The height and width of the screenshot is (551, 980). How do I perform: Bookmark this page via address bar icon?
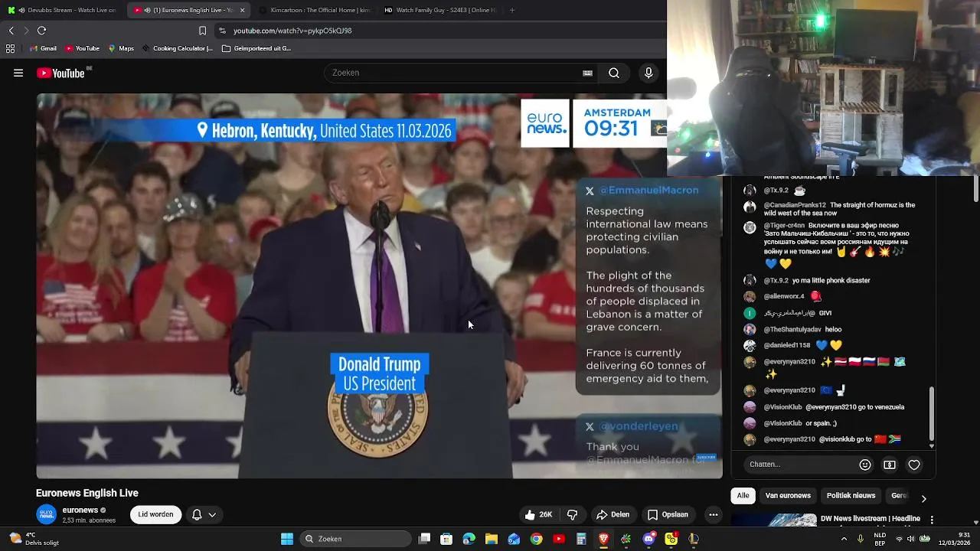[202, 31]
